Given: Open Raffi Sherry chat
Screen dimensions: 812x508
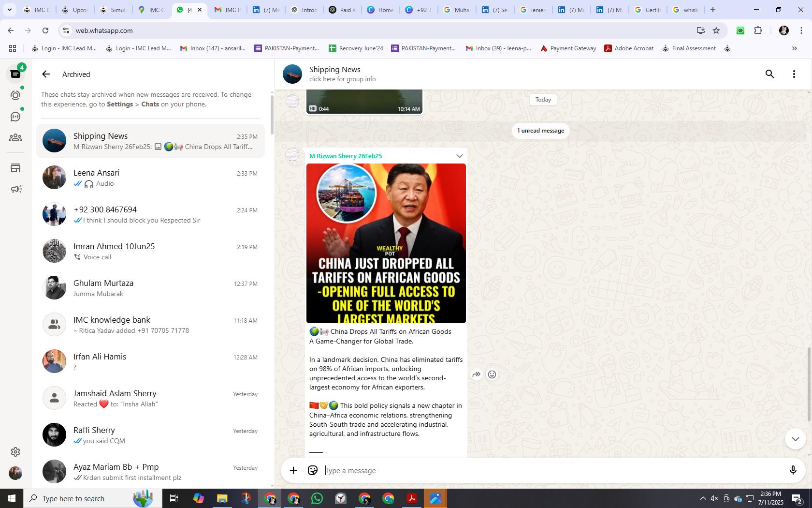Looking at the screenshot, I should coord(150,435).
